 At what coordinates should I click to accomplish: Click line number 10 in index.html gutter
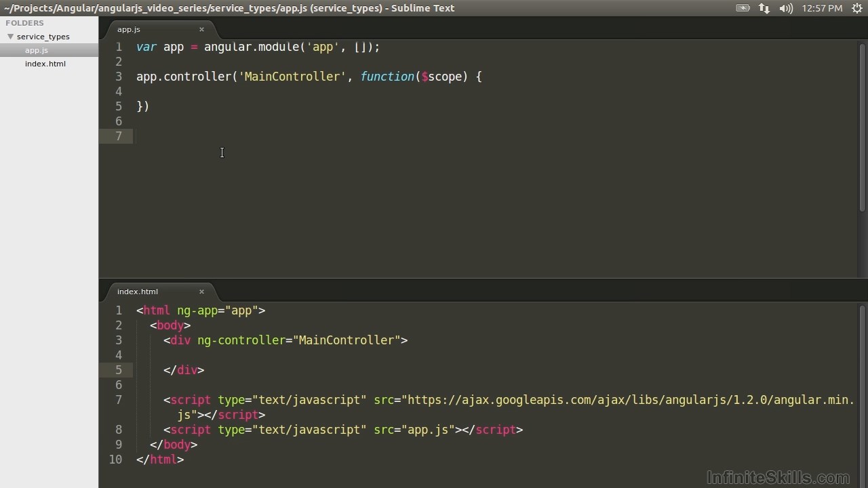(116, 460)
